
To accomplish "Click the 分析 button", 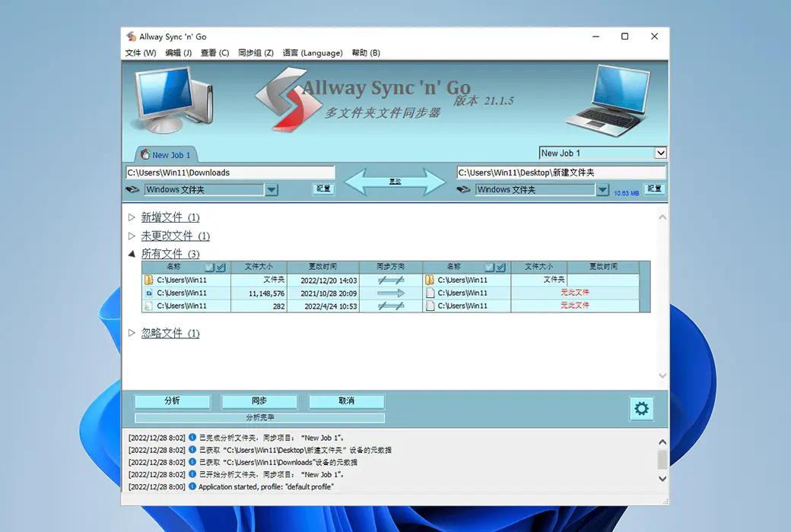I will pyautogui.click(x=172, y=401).
